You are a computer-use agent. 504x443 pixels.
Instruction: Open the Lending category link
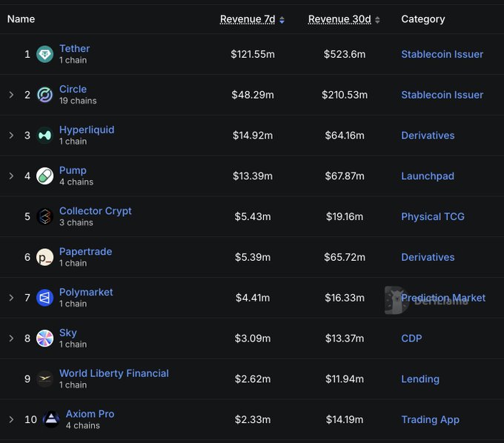(x=420, y=379)
